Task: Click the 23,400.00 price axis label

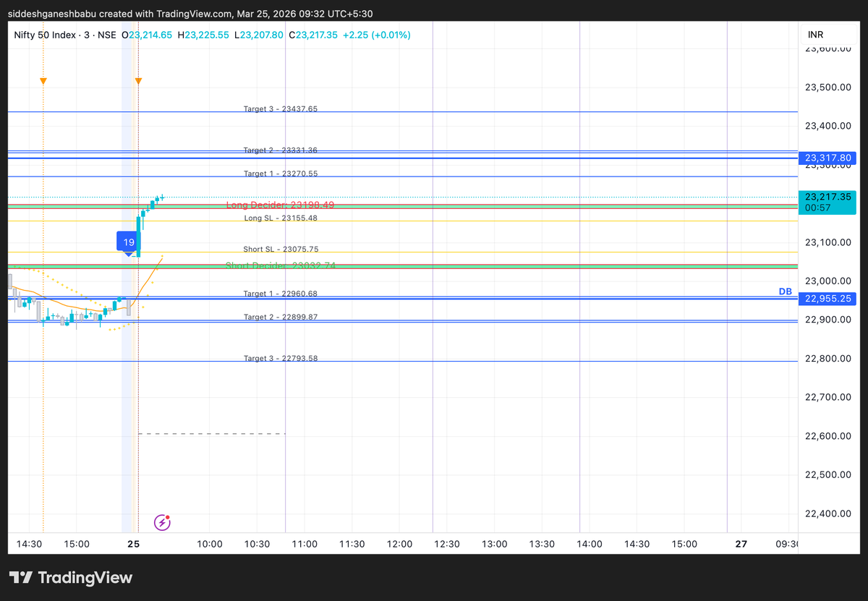Action: (x=827, y=126)
